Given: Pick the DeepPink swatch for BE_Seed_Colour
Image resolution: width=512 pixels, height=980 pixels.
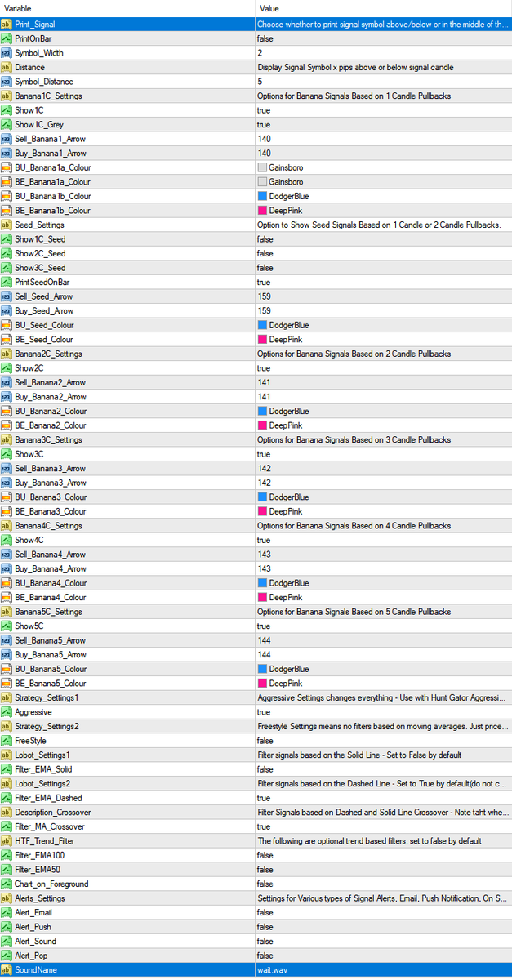Looking at the screenshot, I should point(262,339).
